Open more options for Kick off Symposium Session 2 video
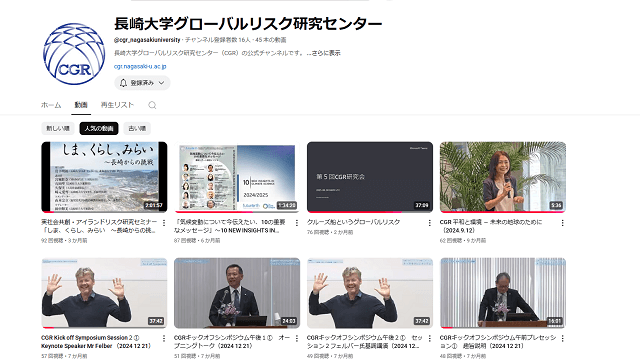 click(x=164, y=338)
